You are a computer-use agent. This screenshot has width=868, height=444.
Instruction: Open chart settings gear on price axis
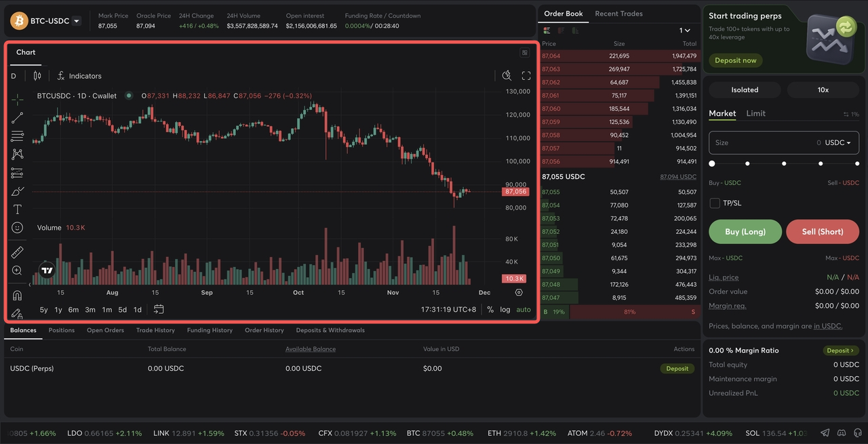pyautogui.click(x=519, y=293)
